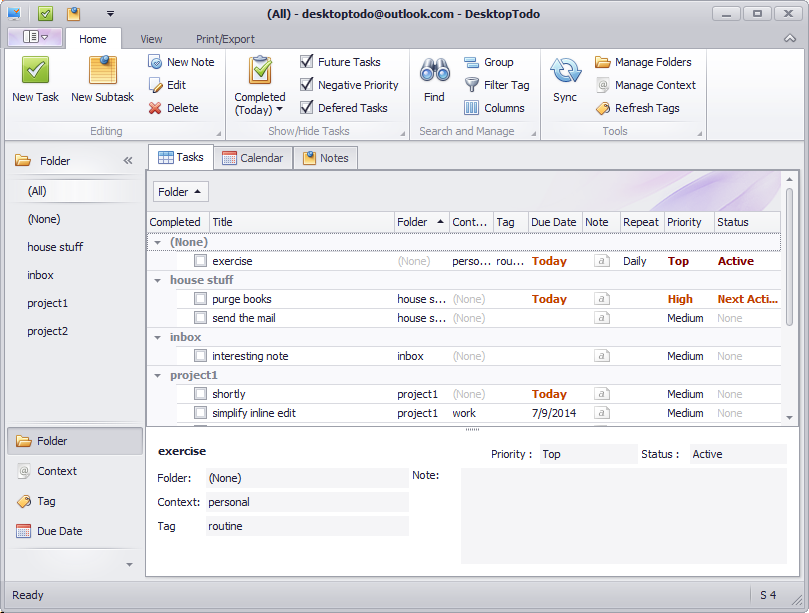Viewport: 809px width, 613px height.
Task: Click the Group icon
Action: (471, 62)
